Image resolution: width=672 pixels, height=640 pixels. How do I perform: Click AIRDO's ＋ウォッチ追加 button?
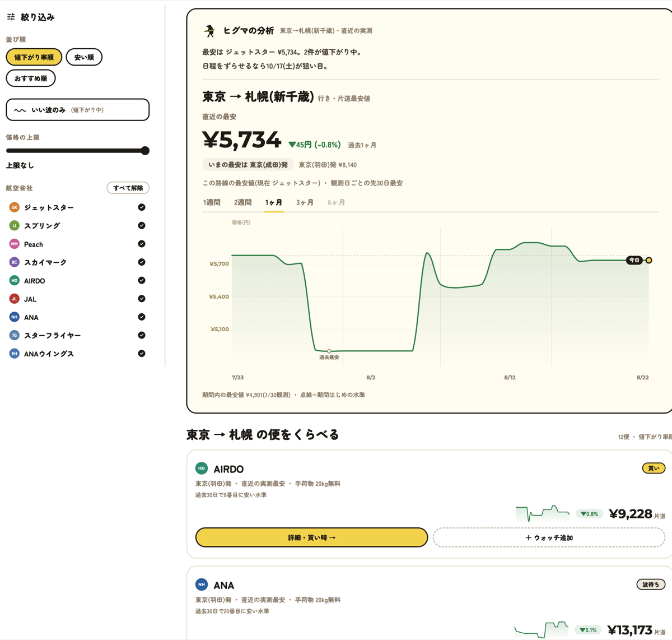coord(549,537)
